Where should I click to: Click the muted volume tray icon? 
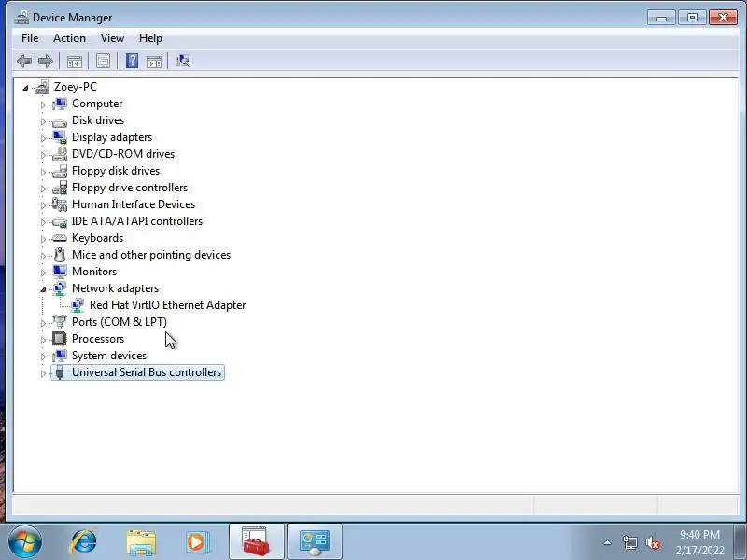click(652, 542)
